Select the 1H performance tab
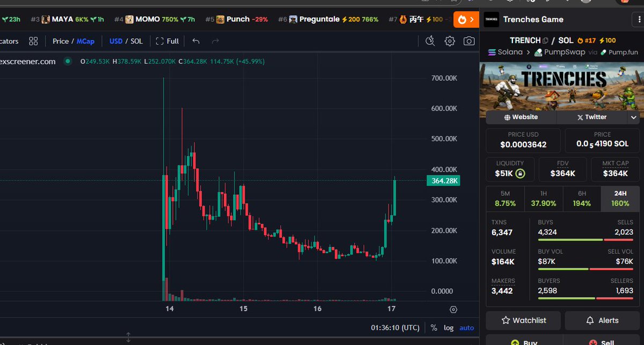644x345 pixels. coord(544,199)
